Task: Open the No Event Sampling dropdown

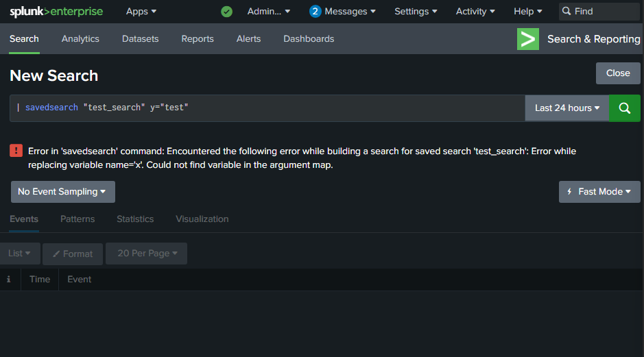Action: (x=62, y=192)
